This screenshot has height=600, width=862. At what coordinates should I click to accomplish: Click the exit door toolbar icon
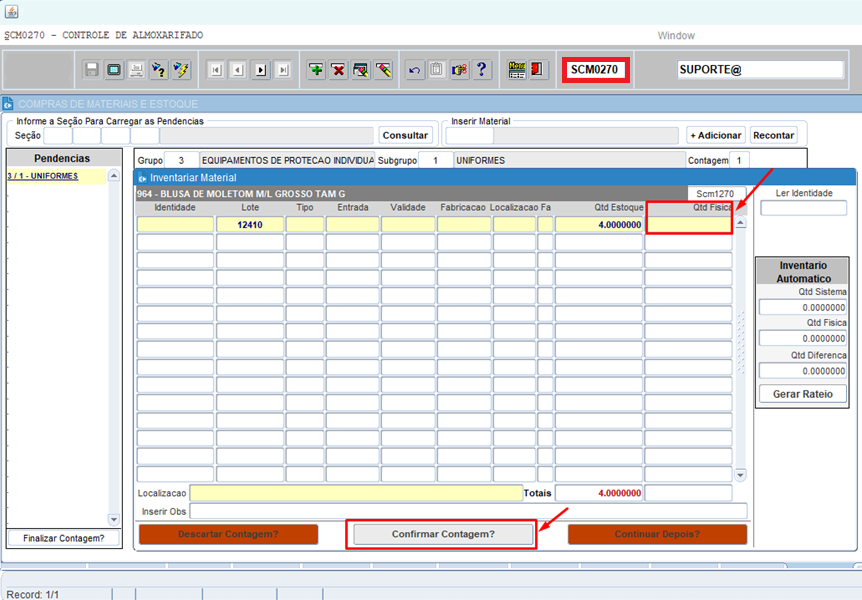[538, 70]
